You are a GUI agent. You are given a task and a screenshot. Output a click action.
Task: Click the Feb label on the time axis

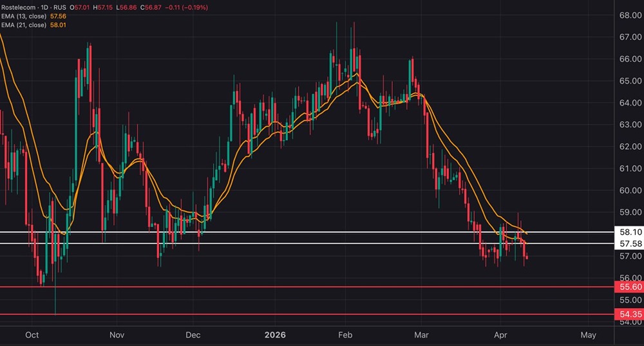point(345,335)
